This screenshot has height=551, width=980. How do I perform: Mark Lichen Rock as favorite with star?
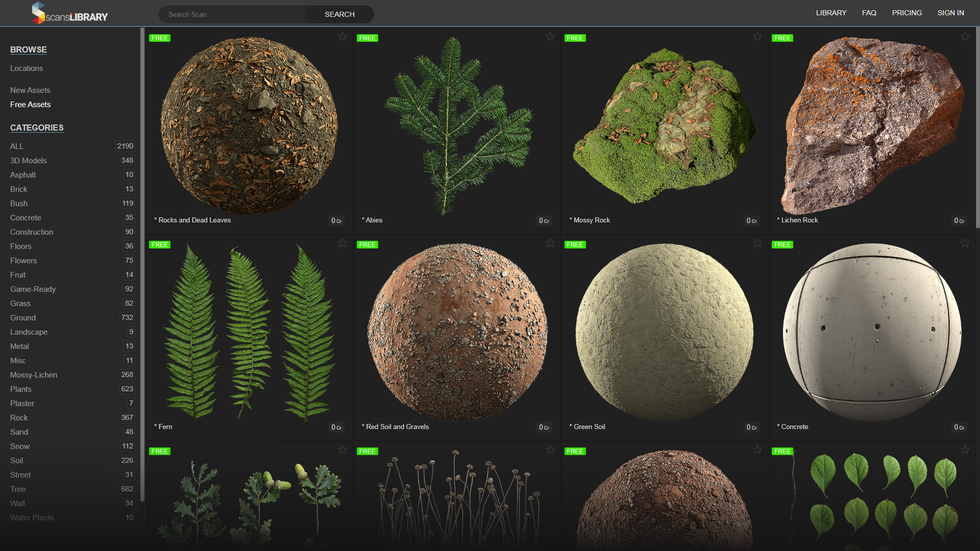(x=965, y=37)
